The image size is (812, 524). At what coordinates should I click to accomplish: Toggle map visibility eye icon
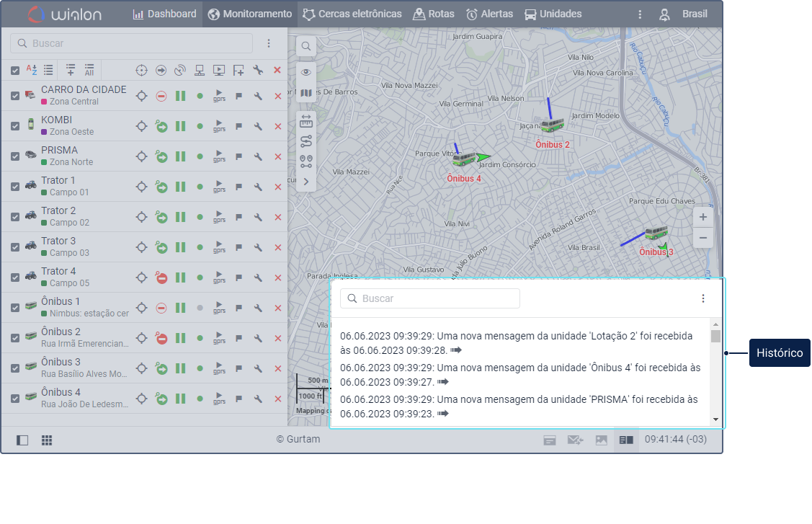pyautogui.click(x=306, y=72)
